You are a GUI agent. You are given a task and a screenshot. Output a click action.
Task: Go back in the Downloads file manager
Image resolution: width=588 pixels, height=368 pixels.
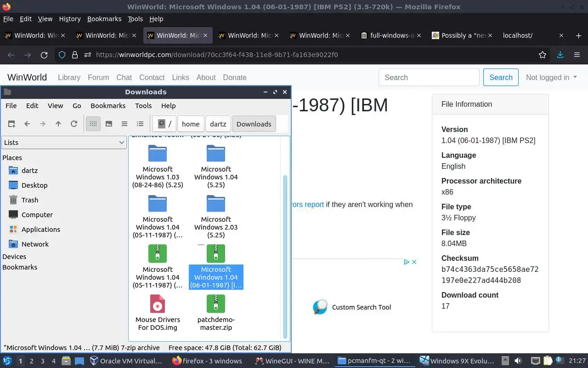point(27,124)
